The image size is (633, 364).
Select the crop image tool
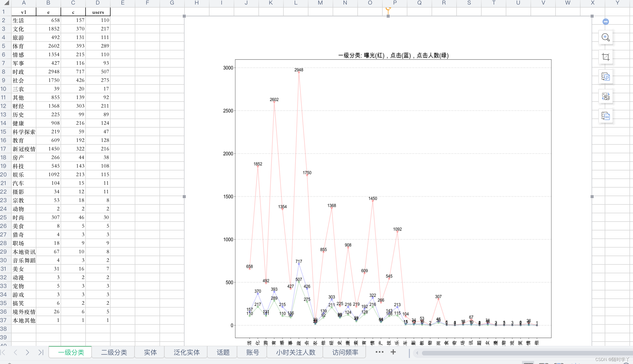(605, 57)
